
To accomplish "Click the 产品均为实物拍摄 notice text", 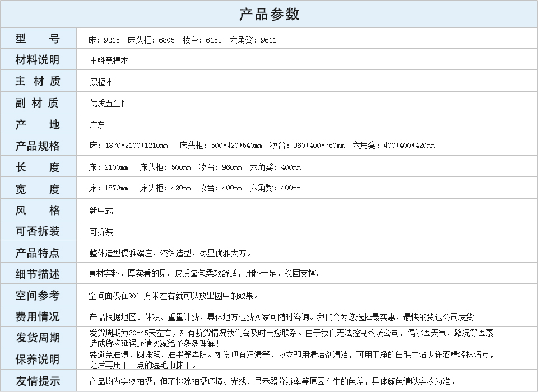I will click(121, 381).
